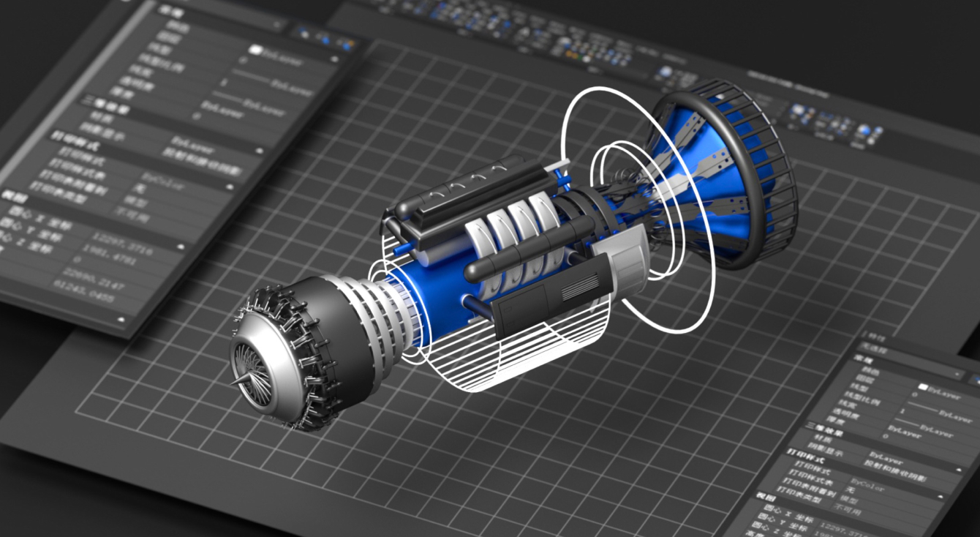The height and width of the screenshot is (537, 980).
Task: Click the 投射和接收阴影 value in upper-left panel
Action: click(202, 162)
